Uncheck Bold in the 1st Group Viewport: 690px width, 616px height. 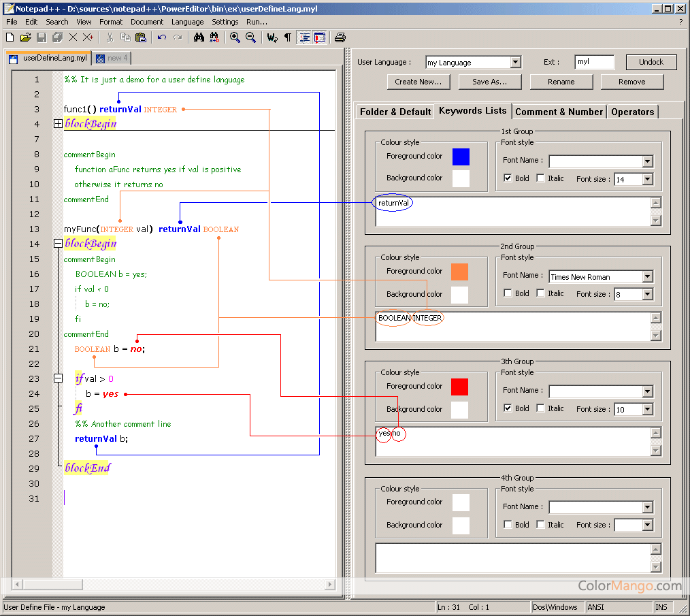(x=508, y=178)
